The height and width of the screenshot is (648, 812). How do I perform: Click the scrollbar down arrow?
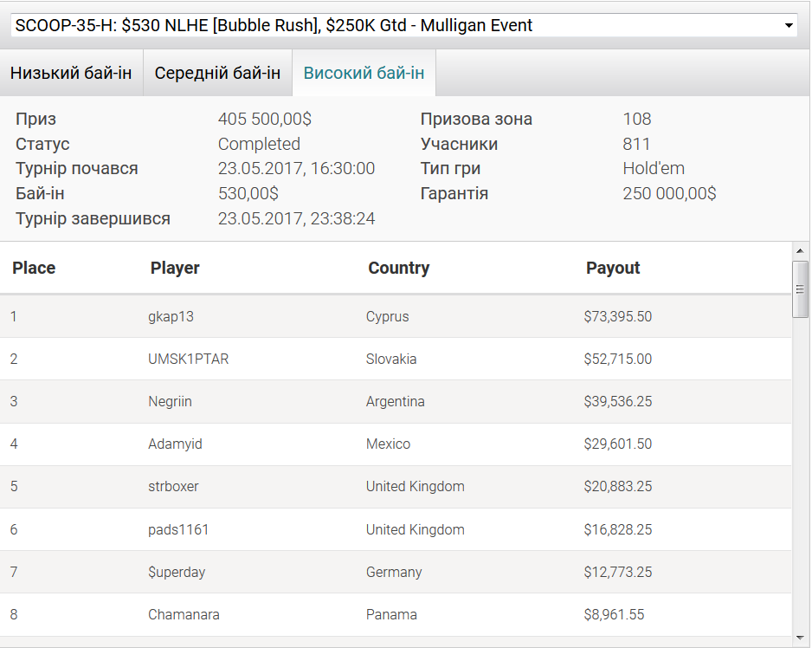(x=801, y=638)
